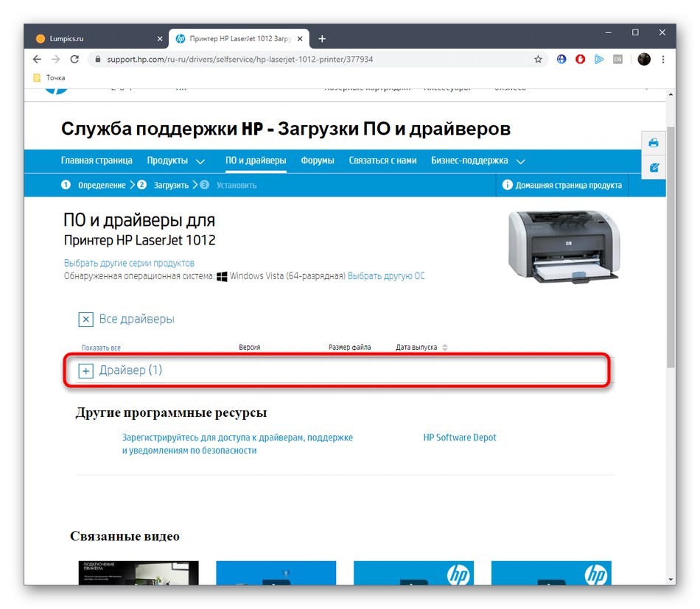Image resolution: width=700 pixels, height=609 pixels.
Task: Open the browser profile avatar
Action: (644, 59)
